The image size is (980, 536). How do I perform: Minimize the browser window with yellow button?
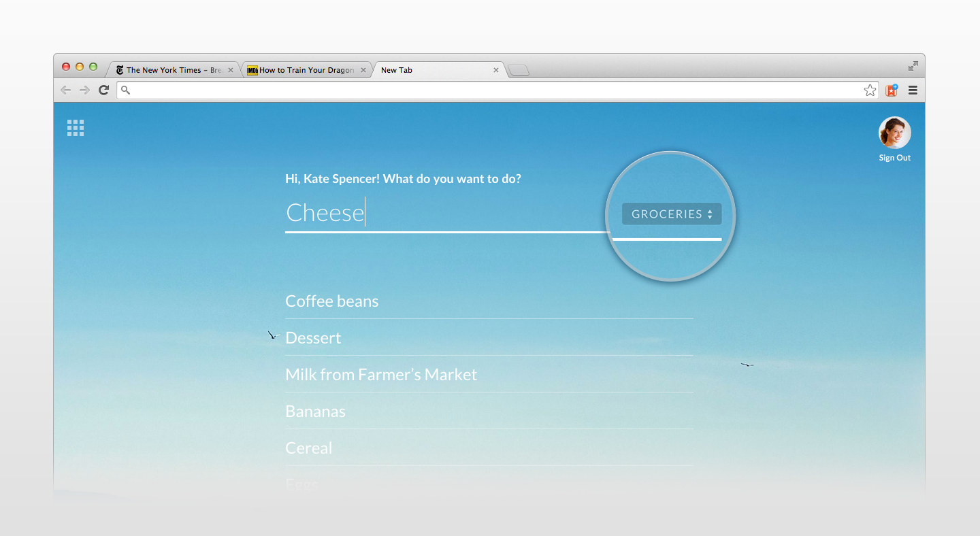80,67
